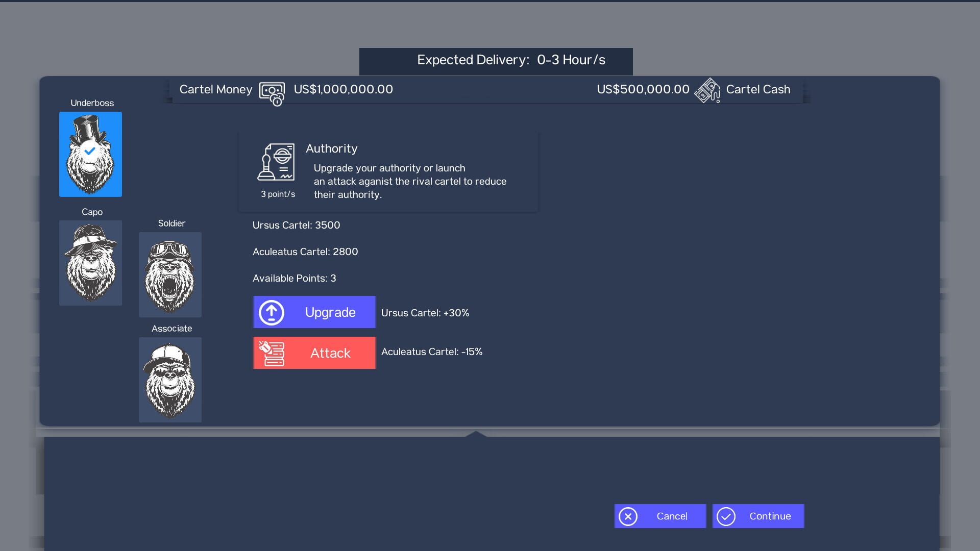Screen dimensions: 980x551
Task: Click the circled checkmark icon beside Continue
Action: tap(727, 516)
